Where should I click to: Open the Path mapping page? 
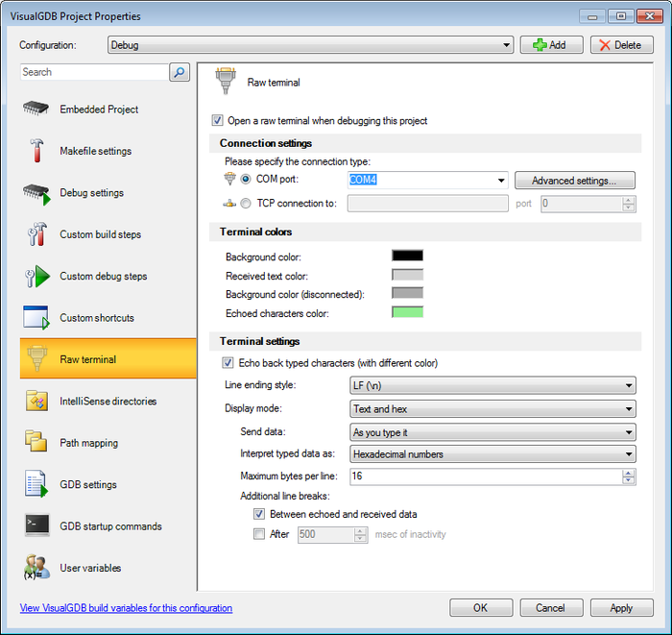pyautogui.click(x=108, y=443)
